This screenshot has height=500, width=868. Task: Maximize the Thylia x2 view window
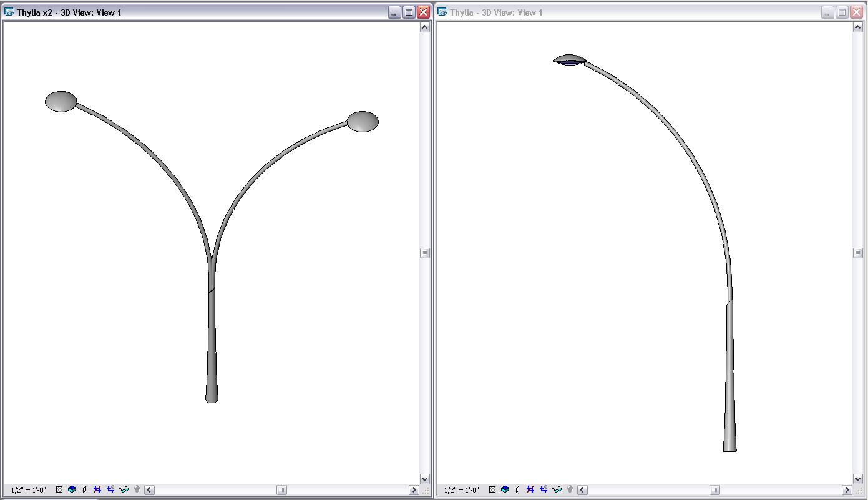click(x=409, y=12)
